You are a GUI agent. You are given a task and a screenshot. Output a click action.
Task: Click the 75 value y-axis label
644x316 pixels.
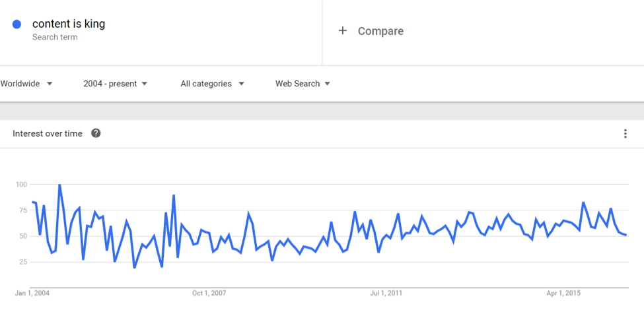click(22, 210)
